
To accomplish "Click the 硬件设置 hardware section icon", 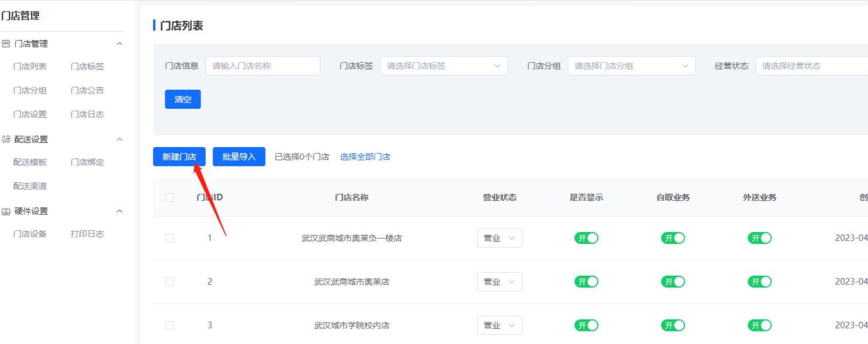I will pos(6,211).
